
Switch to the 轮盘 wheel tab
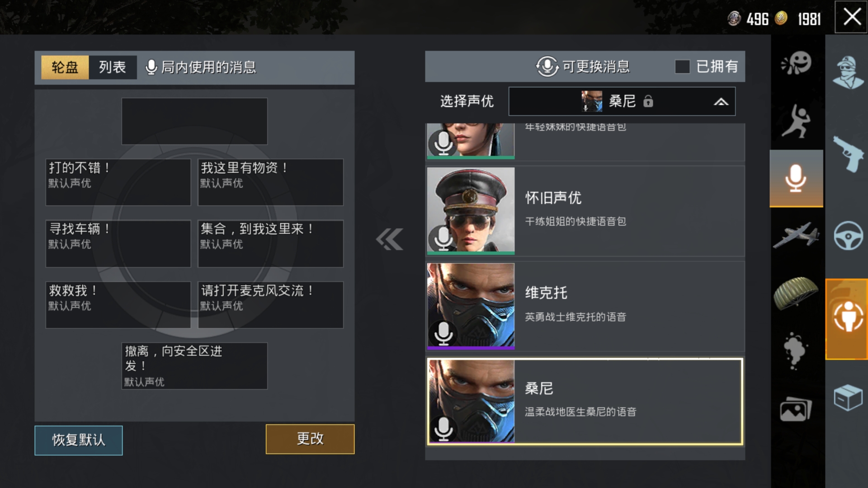click(65, 67)
